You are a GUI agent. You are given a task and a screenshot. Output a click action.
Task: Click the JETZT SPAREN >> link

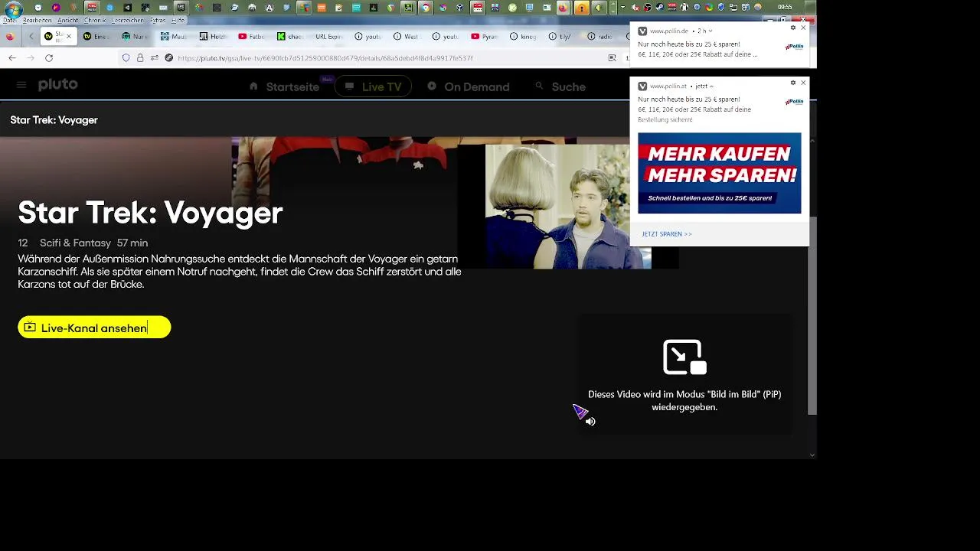[x=667, y=234]
